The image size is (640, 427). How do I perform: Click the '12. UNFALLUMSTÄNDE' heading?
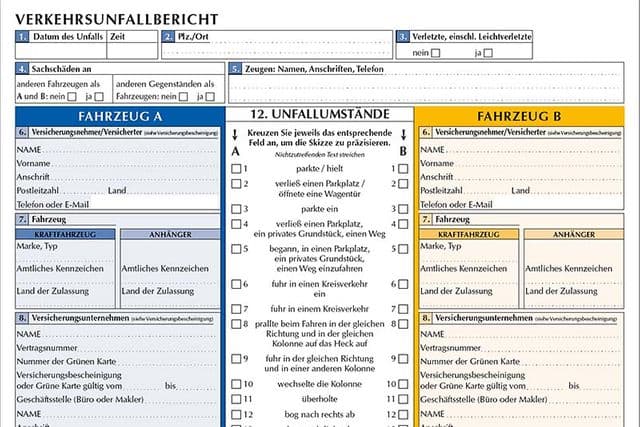click(320, 114)
